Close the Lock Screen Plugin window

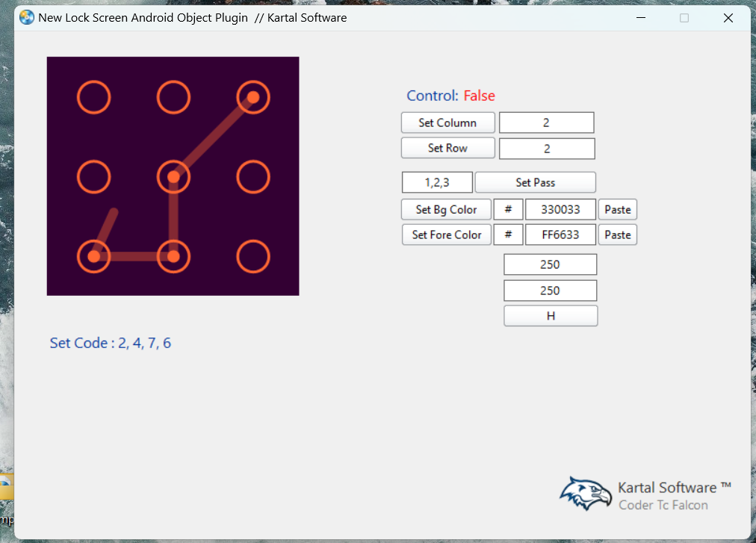728,18
